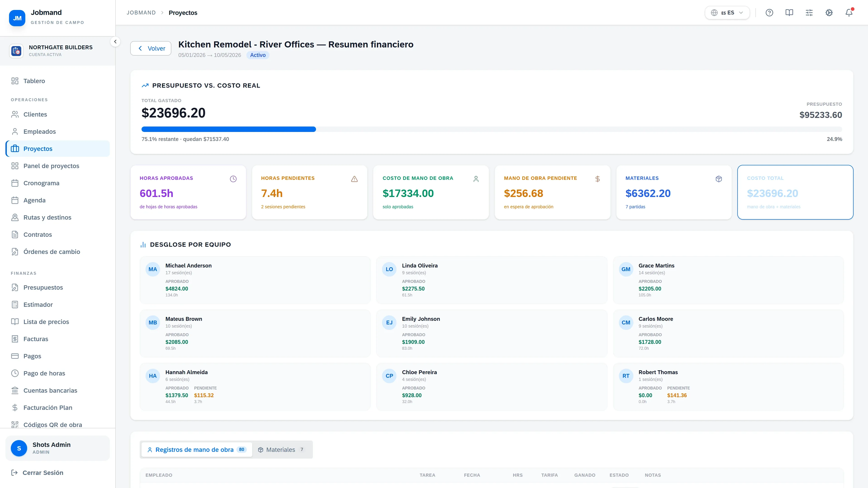Open Rutas y destinos in the sidebar
This screenshot has height=488, width=868.
[x=58, y=218]
